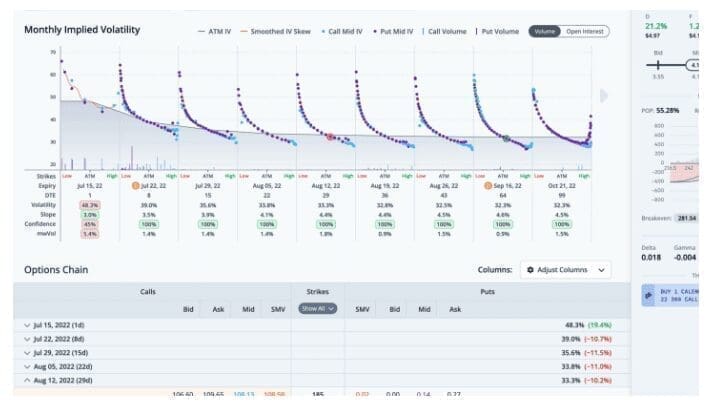The width and height of the screenshot is (708, 406).
Task: Click the red circle marker on Aug 12 curve
Action: pyautogui.click(x=331, y=136)
